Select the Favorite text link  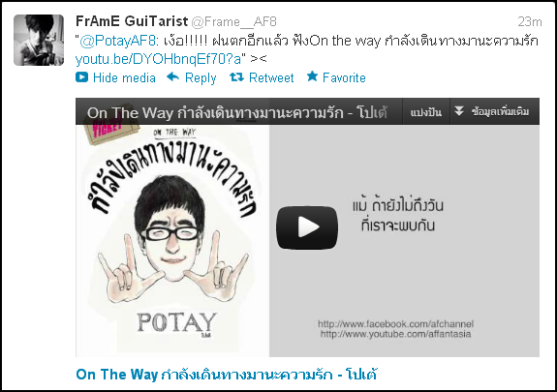click(x=344, y=77)
